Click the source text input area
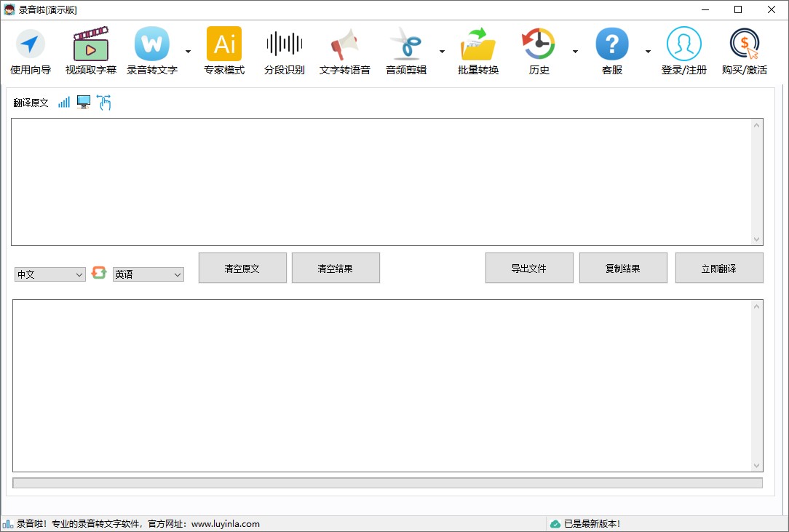The height and width of the screenshot is (532, 789). tap(384, 182)
